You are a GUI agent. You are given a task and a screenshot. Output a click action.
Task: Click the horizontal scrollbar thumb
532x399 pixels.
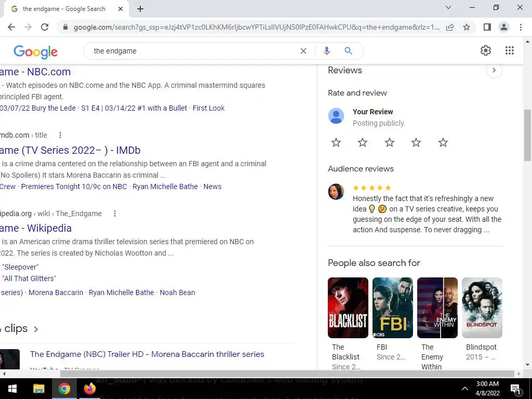tap(287, 374)
